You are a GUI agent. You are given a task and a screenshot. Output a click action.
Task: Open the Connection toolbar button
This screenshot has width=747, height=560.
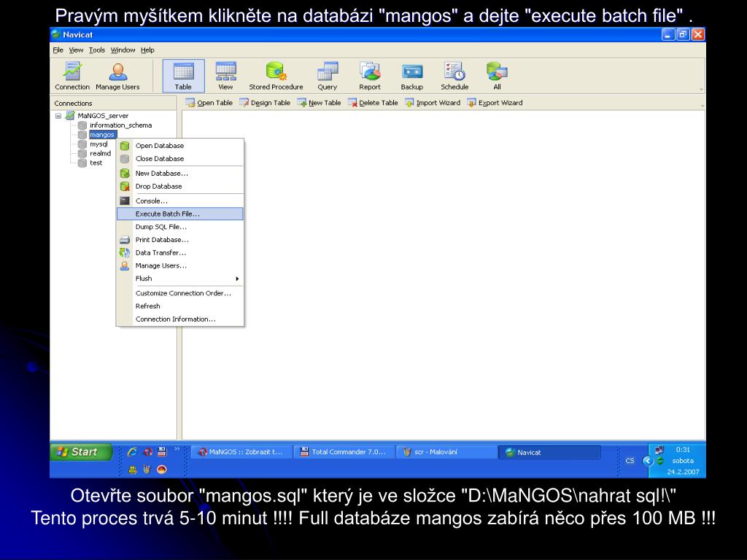[72, 76]
